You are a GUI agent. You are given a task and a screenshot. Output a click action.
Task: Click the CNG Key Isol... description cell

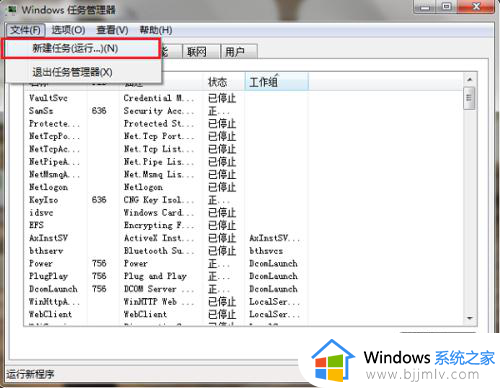(x=158, y=200)
